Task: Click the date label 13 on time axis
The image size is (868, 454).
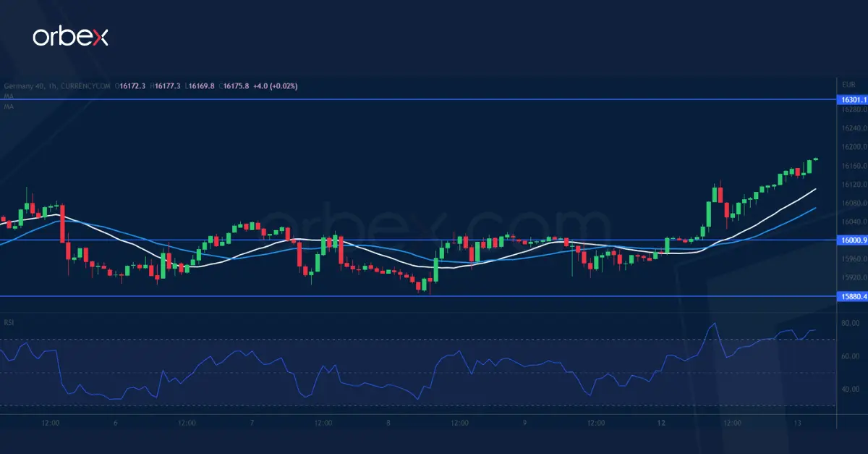Action: (x=797, y=422)
